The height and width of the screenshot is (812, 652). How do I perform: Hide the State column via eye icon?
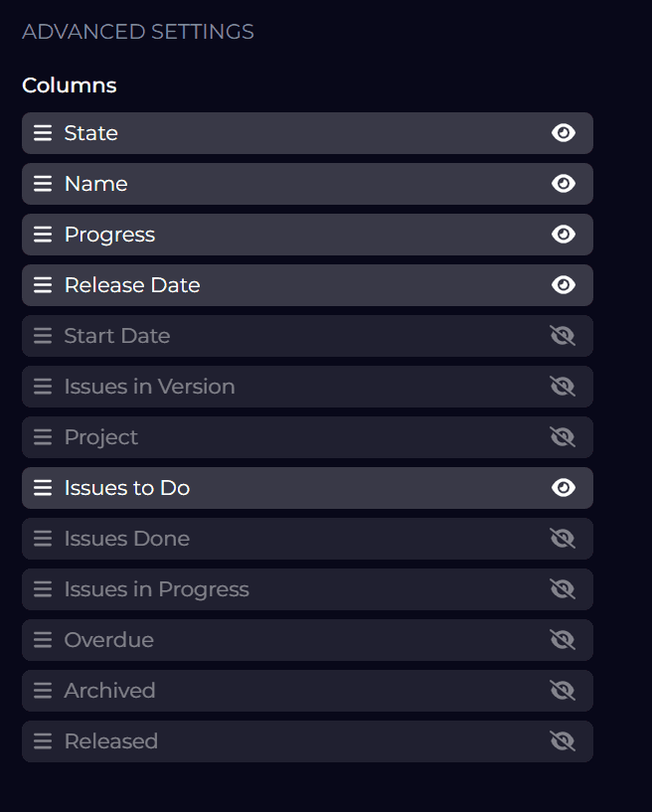point(563,133)
